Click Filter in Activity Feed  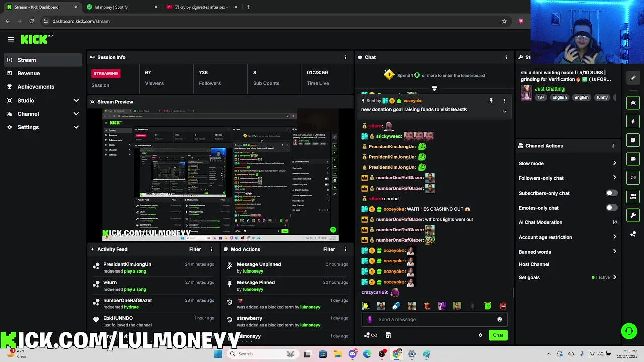coord(195,249)
